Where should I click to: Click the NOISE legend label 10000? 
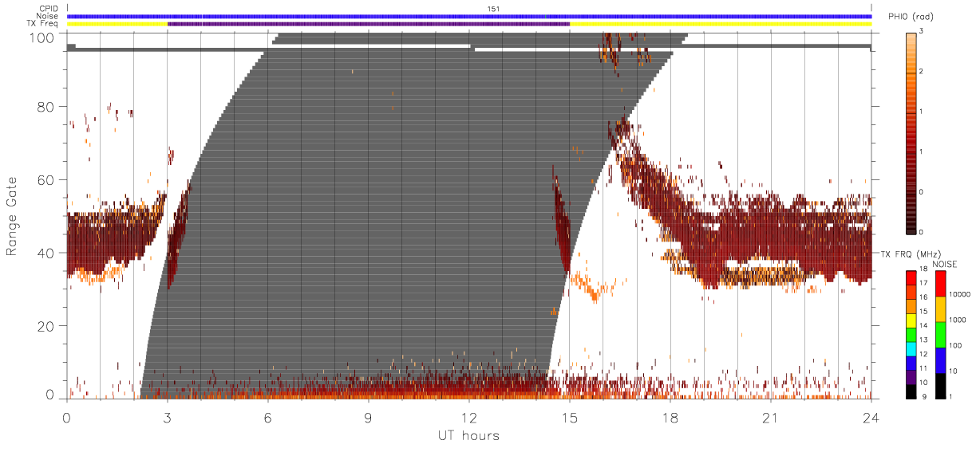click(x=959, y=294)
